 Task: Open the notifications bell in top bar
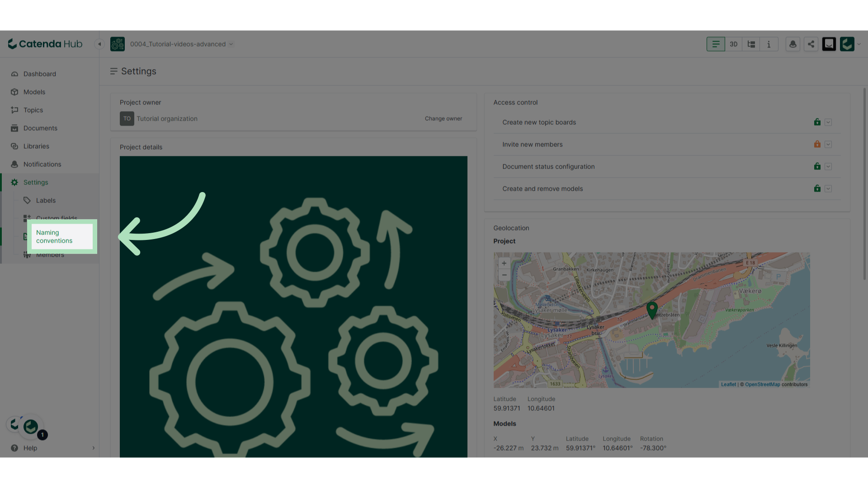click(793, 44)
